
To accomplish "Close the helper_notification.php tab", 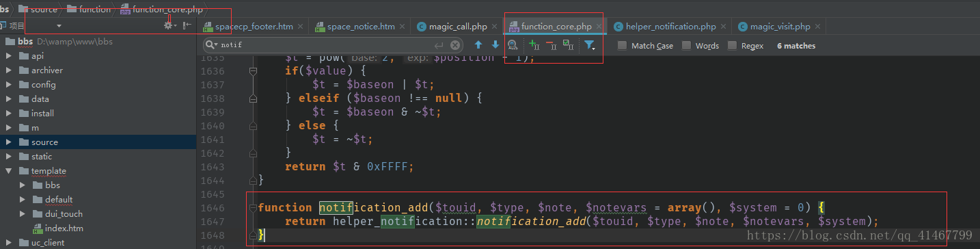I will pos(724,27).
